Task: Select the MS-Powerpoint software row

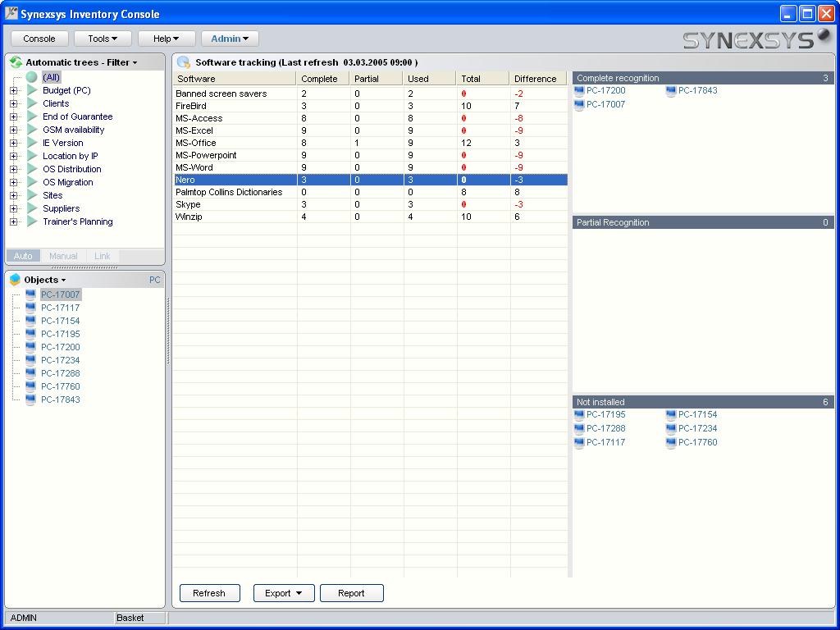Action: tap(370, 155)
